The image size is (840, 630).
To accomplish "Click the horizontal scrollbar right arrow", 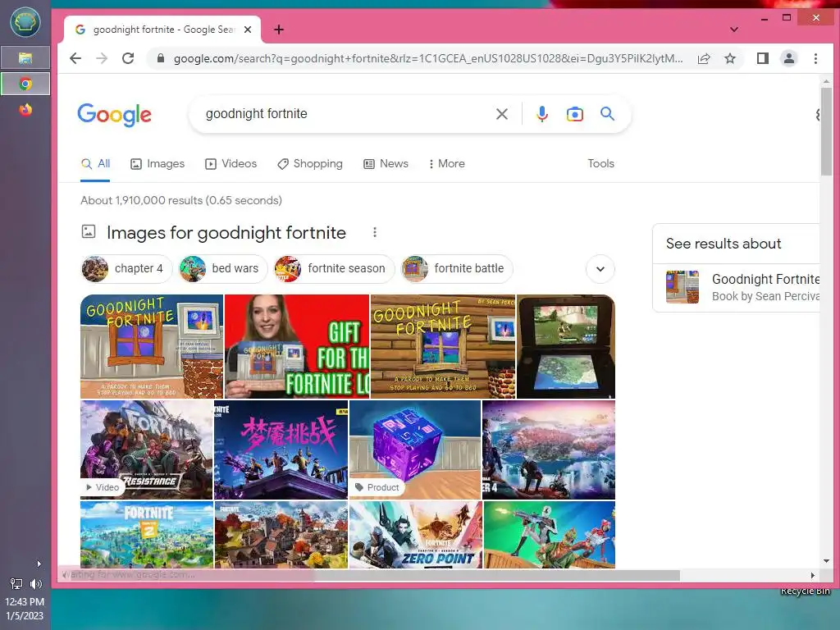I will pos(813,575).
